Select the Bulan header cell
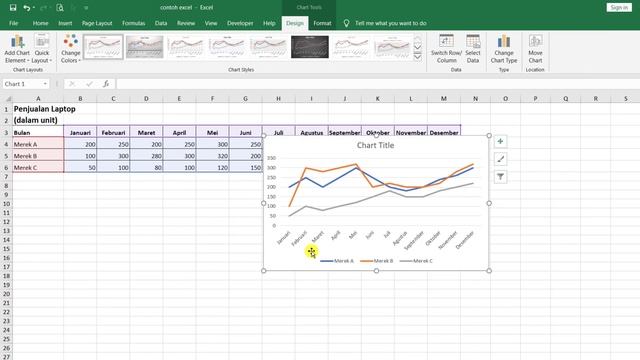The image size is (640, 360). point(38,132)
